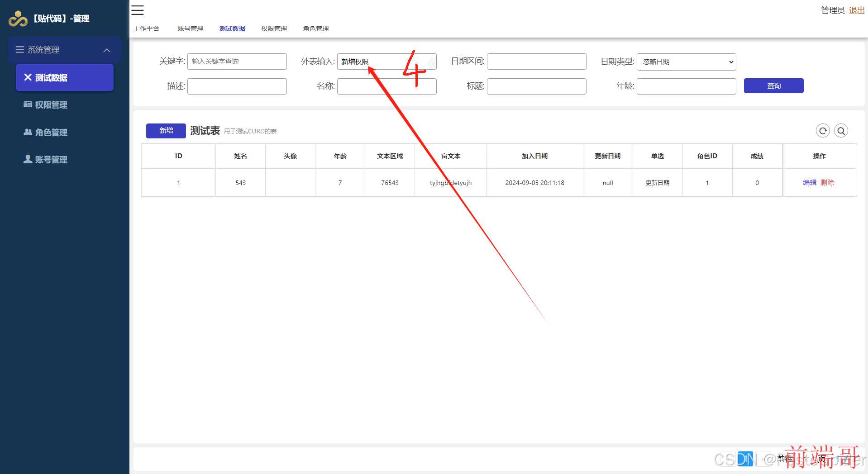Image resolution: width=868 pixels, height=474 pixels.
Task: Click the 退出 logout link
Action: tap(856, 10)
